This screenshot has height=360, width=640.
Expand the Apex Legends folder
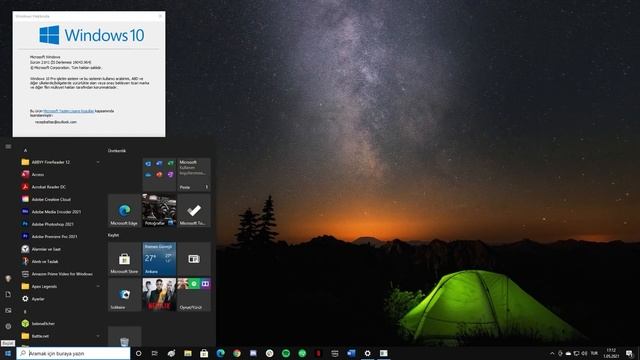(60, 287)
